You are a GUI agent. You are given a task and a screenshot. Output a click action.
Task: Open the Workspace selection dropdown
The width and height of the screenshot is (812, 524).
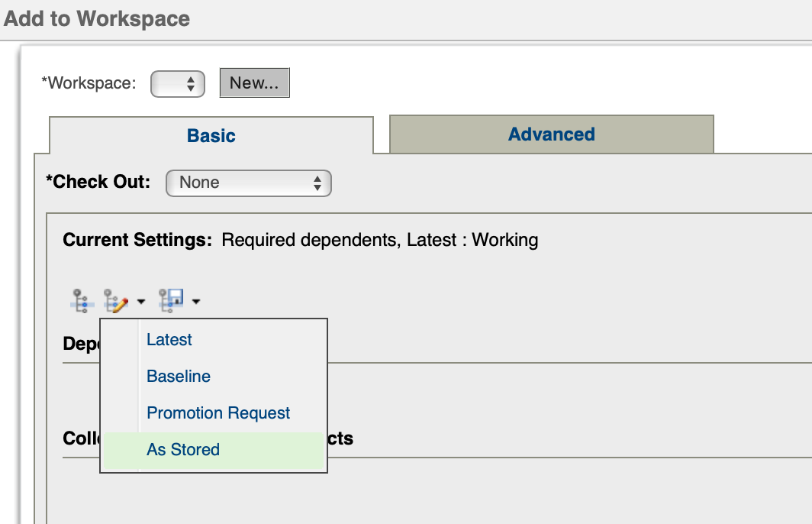(x=178, y=84)
